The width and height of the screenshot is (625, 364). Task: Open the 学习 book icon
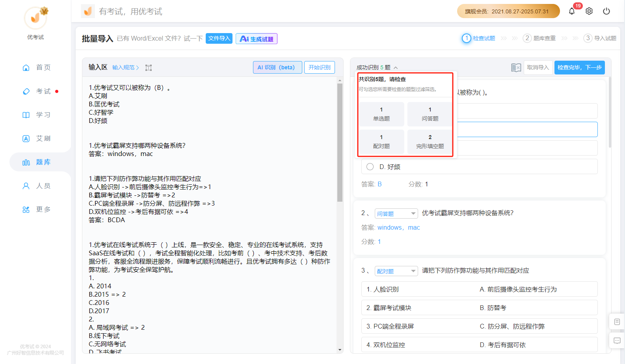[x=26, y=115]
